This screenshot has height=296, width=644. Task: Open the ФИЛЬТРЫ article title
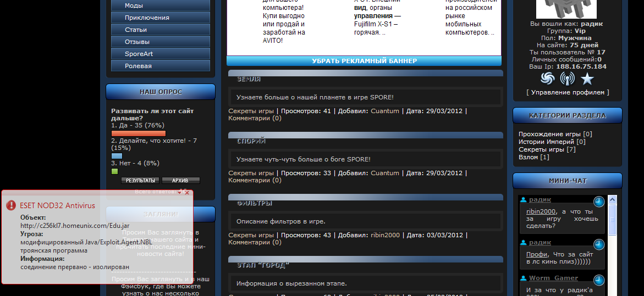pyautogui.click(x=255, y=203)
